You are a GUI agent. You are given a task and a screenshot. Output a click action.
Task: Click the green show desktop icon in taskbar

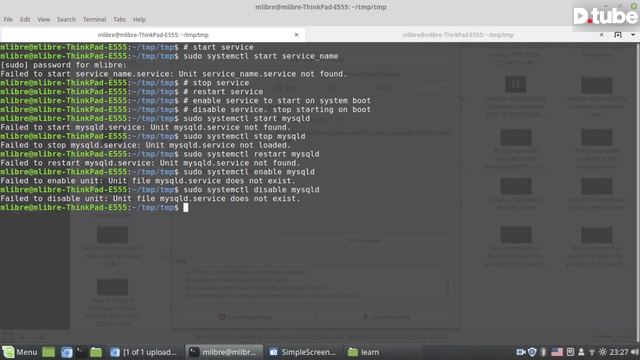click(49, 352)
